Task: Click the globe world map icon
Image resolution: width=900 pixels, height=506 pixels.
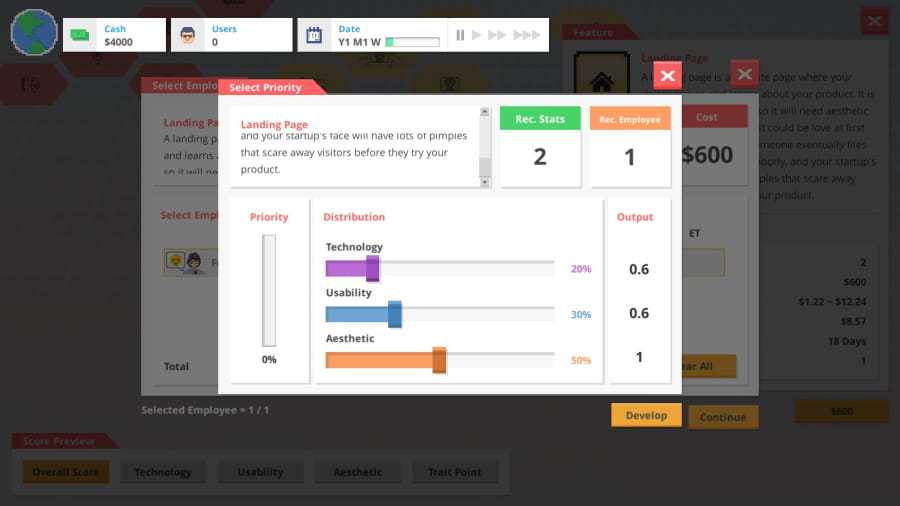Action: pyautogui.click(x=34, y=34)
